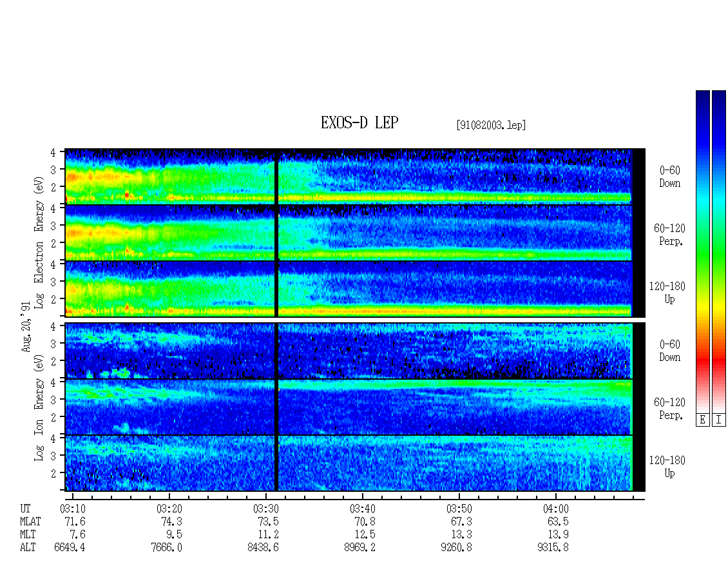The height and width of the screenshot is (564, 728).
Task: Click the ALT value 9315.8
Action: coord(553,548)
